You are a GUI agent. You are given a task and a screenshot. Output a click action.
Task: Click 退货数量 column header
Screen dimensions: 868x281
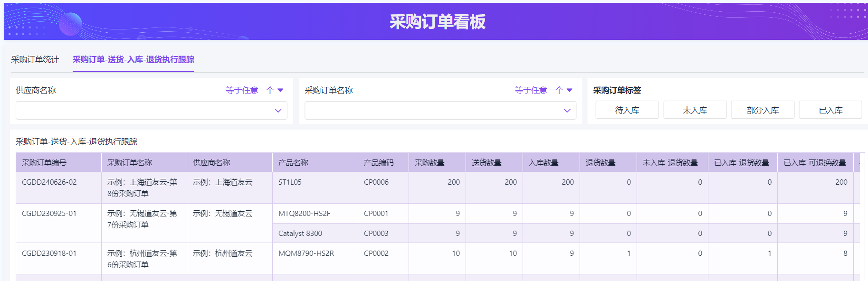608,162
